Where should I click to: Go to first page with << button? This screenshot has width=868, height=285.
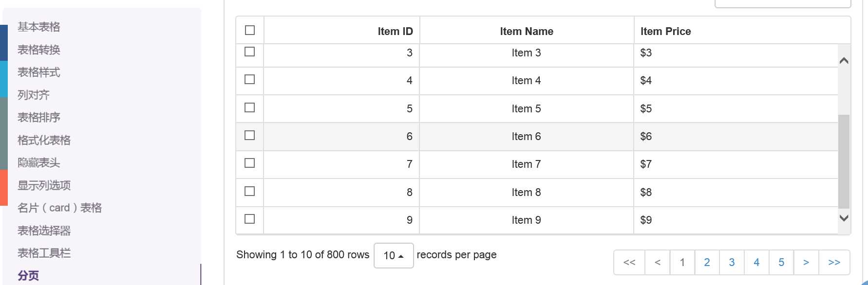(629, 263)
